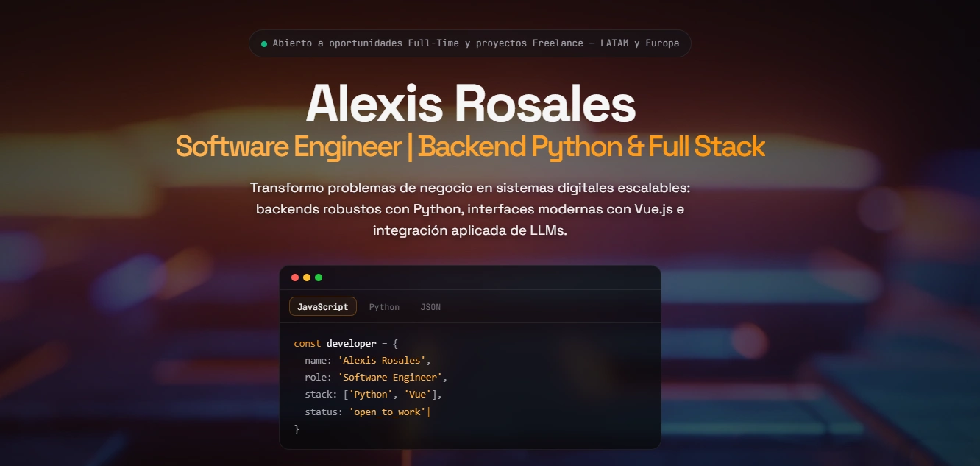Viewport: 980px width, 466px height.
Task: Click the 'Software Engineer | Backend Python & Full Stack' subtitle
Action: click(x=470, y=146)
